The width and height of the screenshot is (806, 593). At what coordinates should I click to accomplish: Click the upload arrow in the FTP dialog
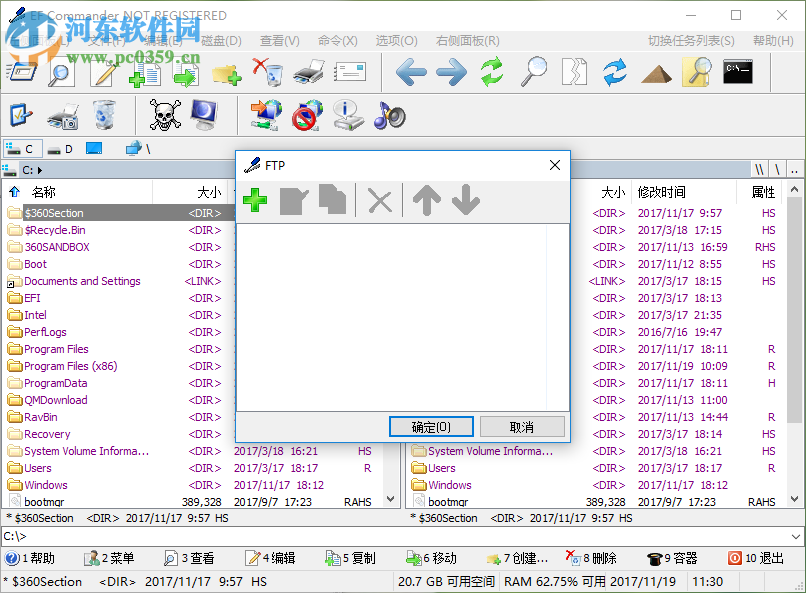click(x=426, y=200)
